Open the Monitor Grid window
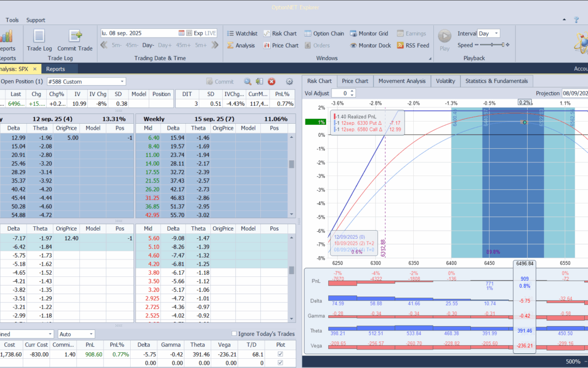588x368 pixels. coord(369,33)
